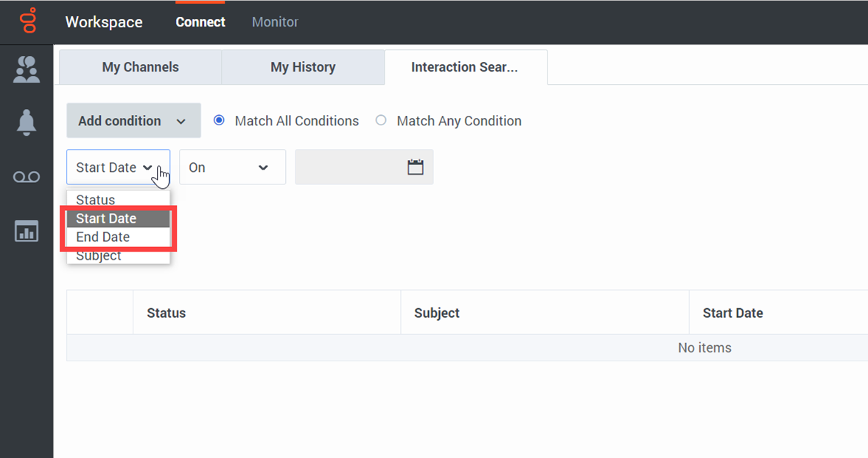The width and height of the screenshot is (868, 458).
Task: Expand the Add condition dropdown
Action: pyautogui.click(x=133, y=121)
